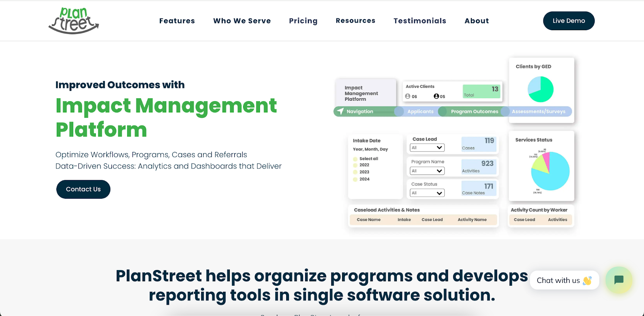The width and height of the screenshot is (644, 316).
Task: Toggle the Select all radio option
Action: coord(355,159)
